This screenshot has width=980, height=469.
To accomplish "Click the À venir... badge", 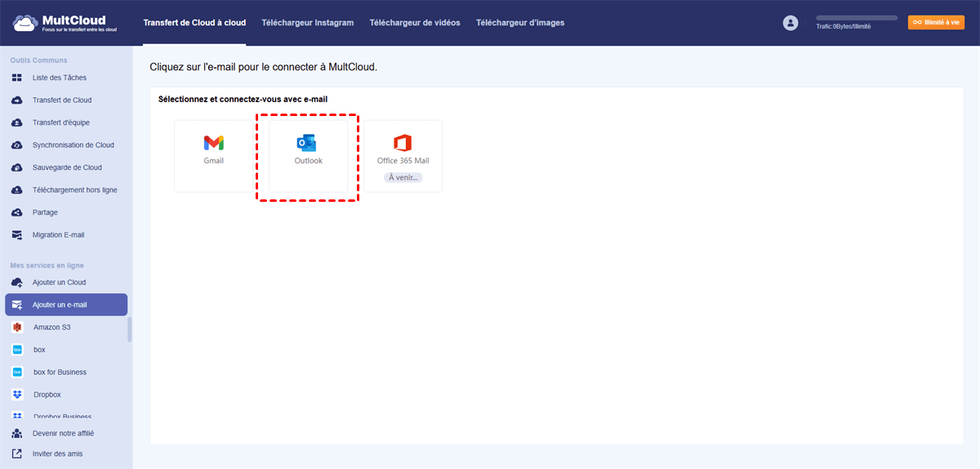I will pos(403,177).
